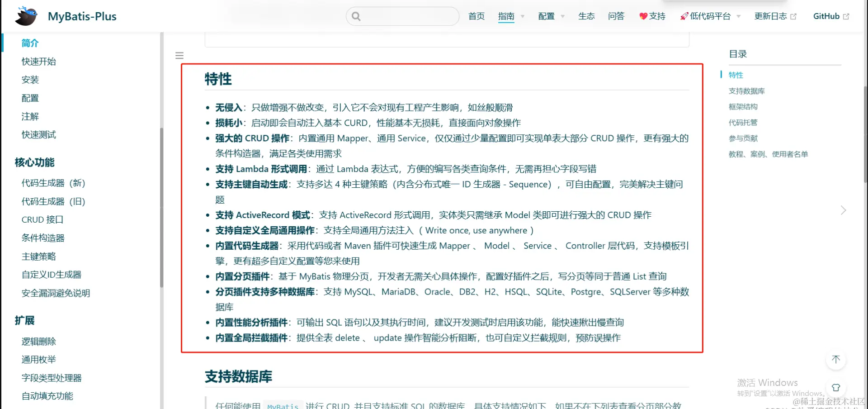868x409 pixels.
Task: Open the 配置 nav menu
Action: pos(547,16)
